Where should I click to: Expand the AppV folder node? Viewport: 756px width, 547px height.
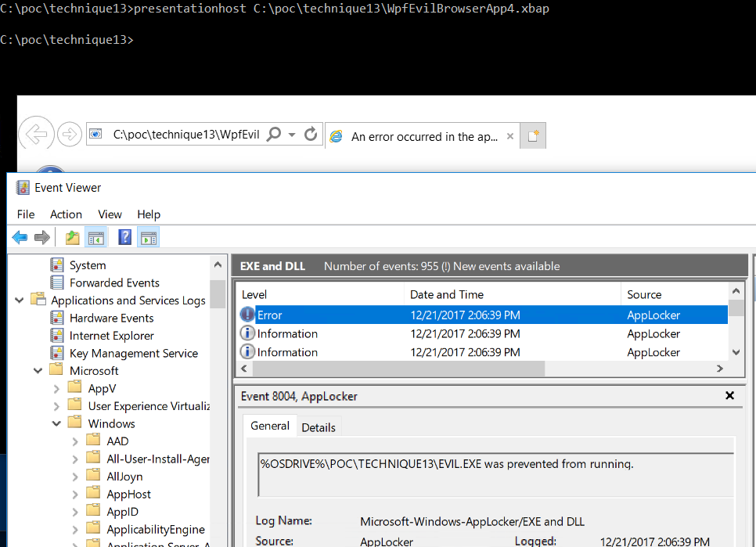[56, 388]
